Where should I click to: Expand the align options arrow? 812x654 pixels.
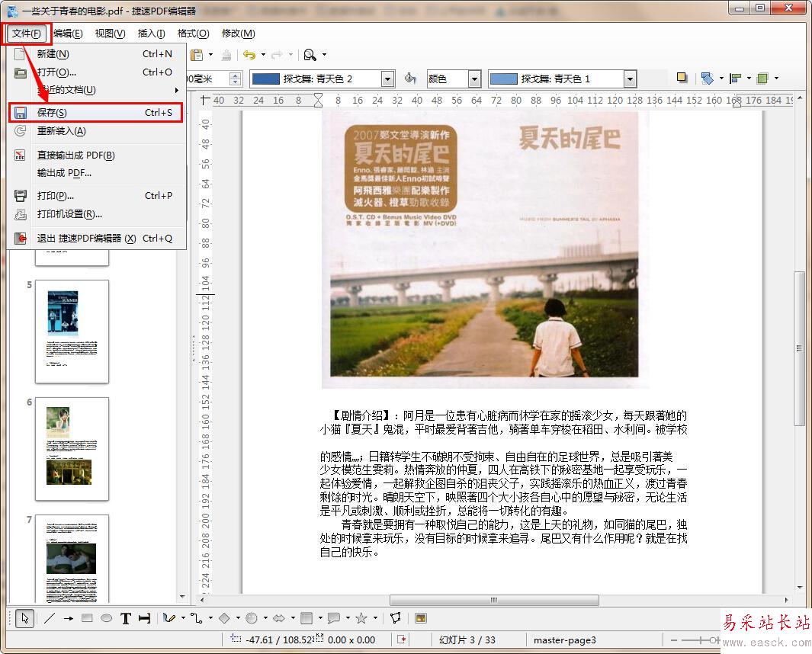[749, 79]
